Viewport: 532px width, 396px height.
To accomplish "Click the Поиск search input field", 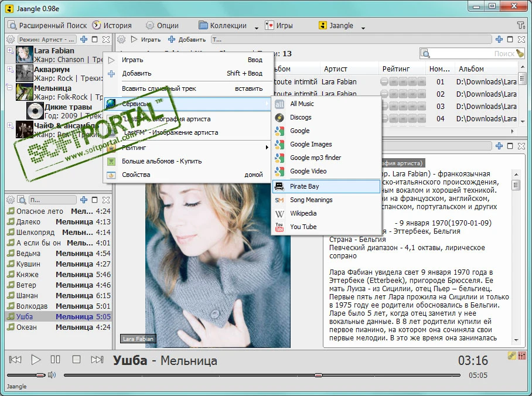I will coord(472,53).
